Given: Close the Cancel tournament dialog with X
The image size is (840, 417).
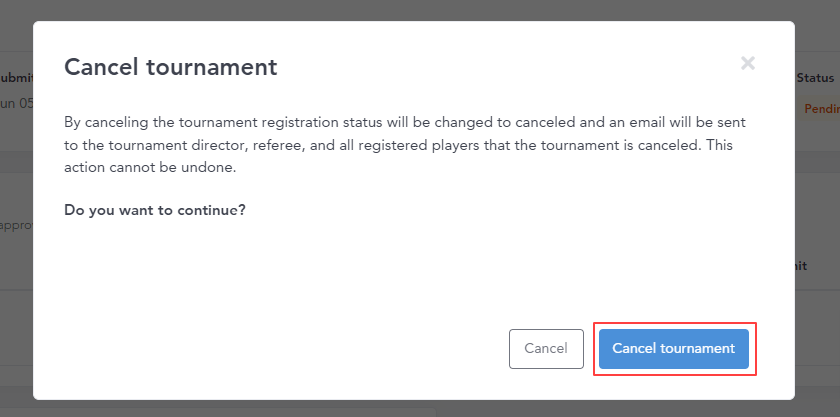Looking at the screenshot, I should pyautogui.click(x=748, y=63).
